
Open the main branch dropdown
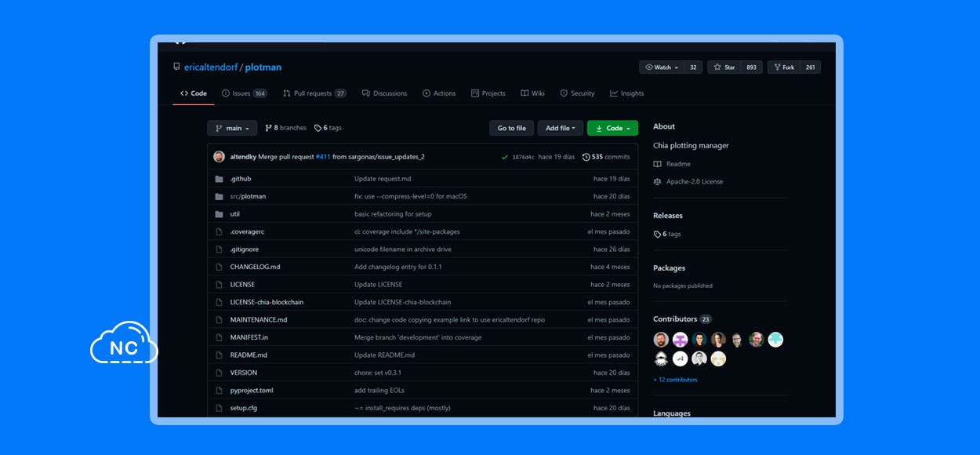tap(232, 128)
